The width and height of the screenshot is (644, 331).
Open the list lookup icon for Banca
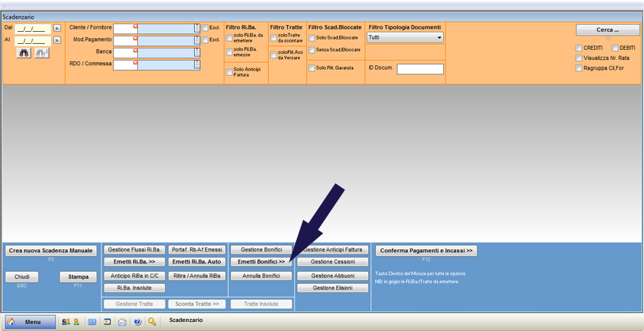pyautogui.click(x=197, y=52)
